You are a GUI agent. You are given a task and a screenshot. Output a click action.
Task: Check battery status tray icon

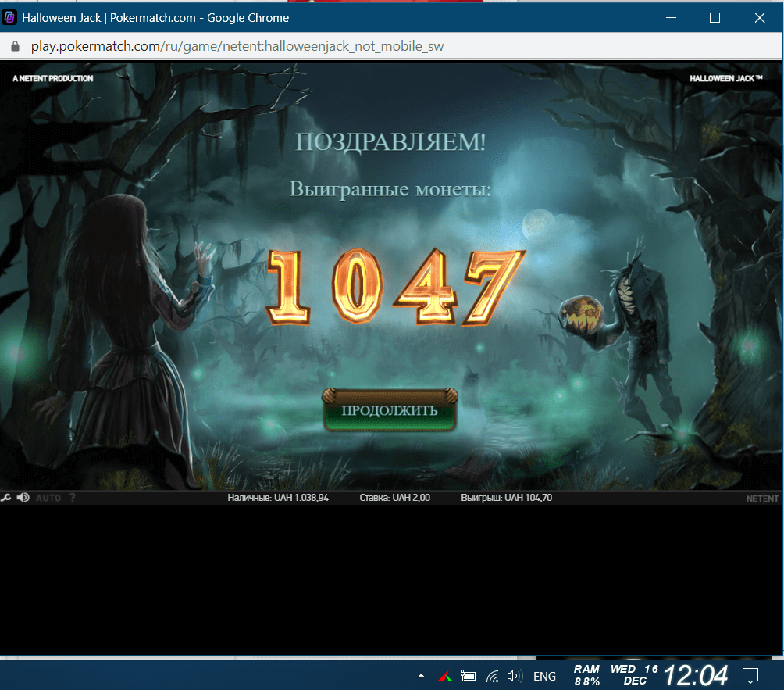point(469,677)
